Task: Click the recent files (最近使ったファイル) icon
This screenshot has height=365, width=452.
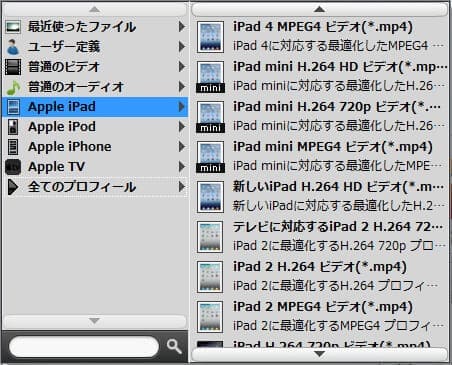Action: pos(13,27)
